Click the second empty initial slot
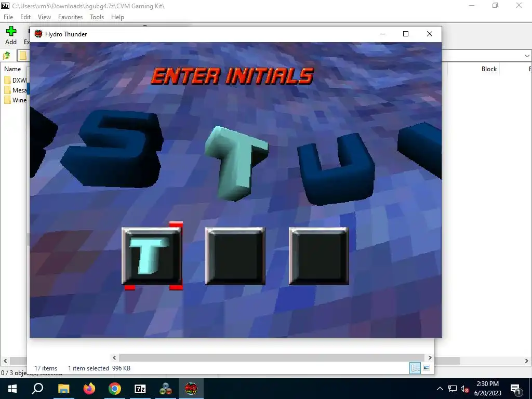The width and height of the screenshot is (532, 399). click(235, 256)
